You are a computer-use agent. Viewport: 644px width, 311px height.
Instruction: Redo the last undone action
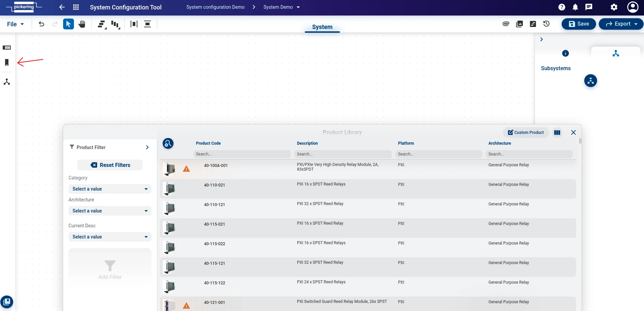pyautogui.click(x=55, y=24)
